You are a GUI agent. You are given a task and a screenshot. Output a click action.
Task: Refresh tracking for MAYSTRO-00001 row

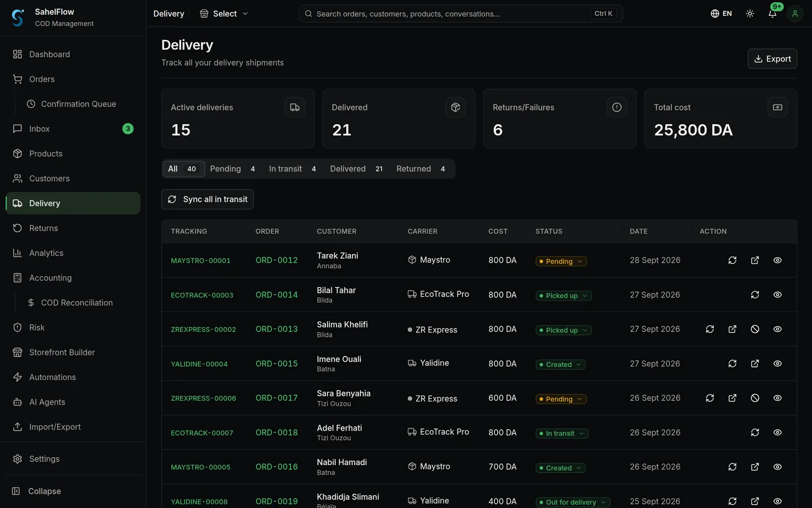click(732, 260)
